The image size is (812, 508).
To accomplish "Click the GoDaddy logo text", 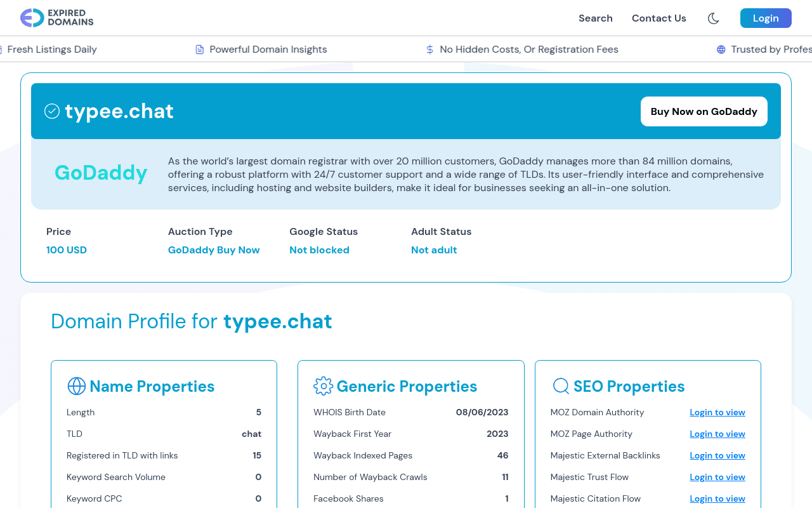I will pyautogui.click(x=101, y=173).
